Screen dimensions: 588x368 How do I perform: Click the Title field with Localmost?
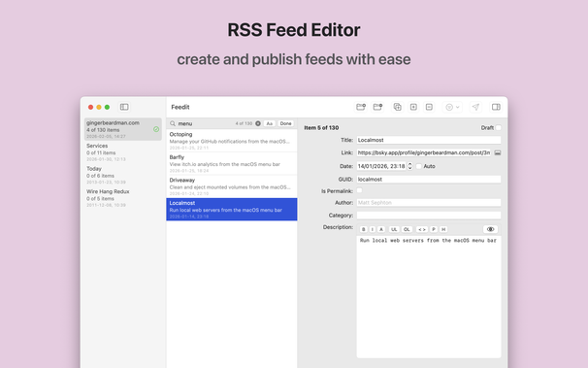[x=429, y=140]
